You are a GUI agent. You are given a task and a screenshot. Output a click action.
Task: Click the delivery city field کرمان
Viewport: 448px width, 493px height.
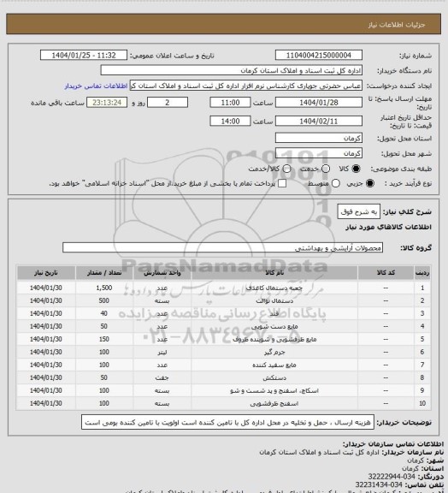click(319, 153)
